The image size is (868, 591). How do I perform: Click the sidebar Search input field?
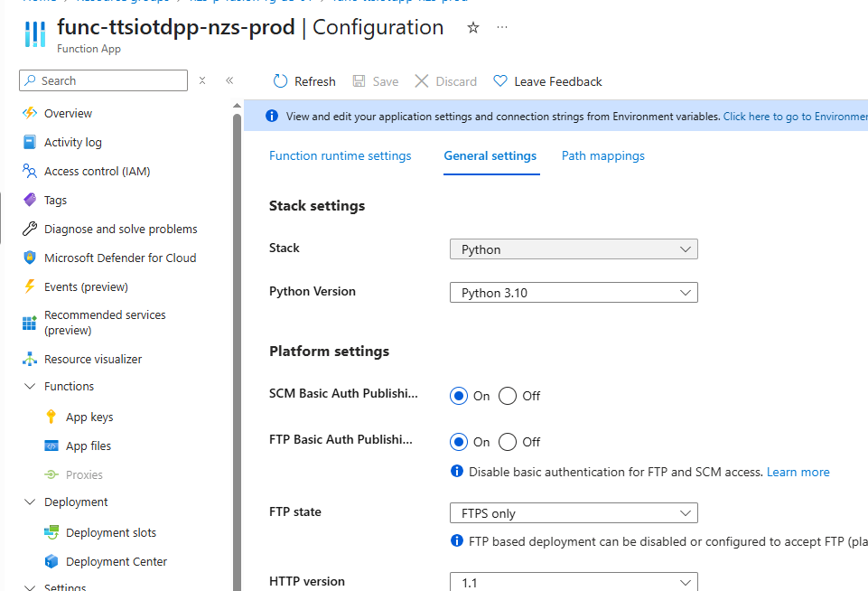click(104, 80)
